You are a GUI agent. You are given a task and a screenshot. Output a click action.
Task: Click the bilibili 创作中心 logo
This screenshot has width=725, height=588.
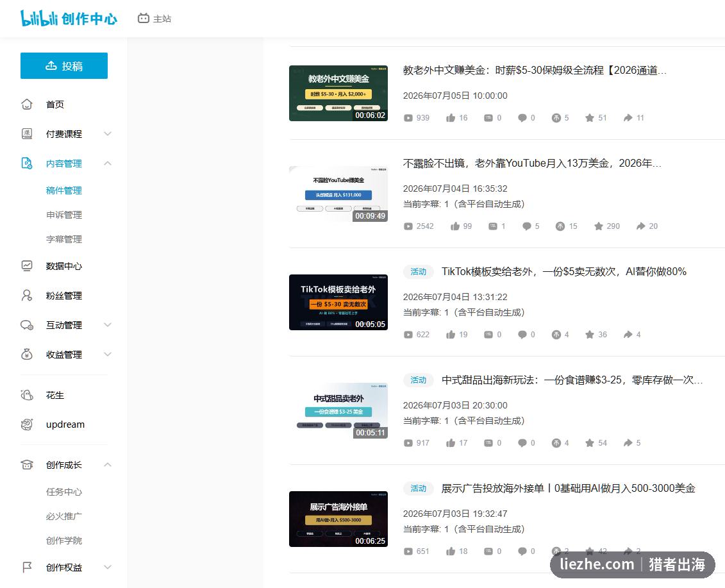[69, 18]
